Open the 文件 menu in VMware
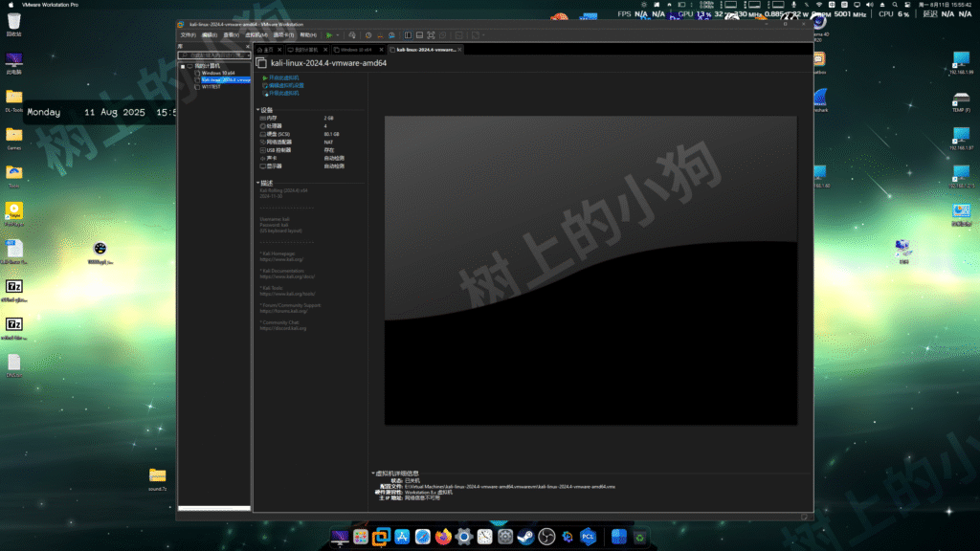This screenshot has width=980, height=551. pyautogui.click(x=189, y=35)
